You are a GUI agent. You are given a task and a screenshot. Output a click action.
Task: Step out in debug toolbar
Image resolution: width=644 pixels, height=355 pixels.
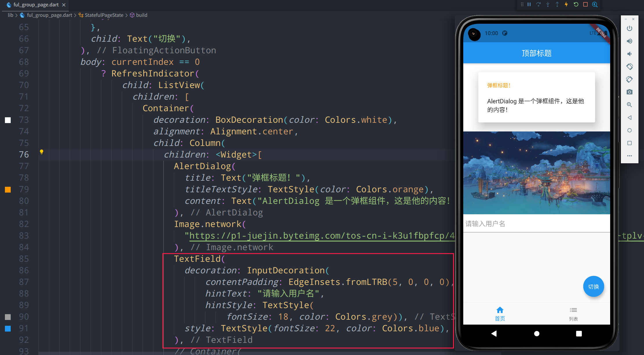[557, 4]
